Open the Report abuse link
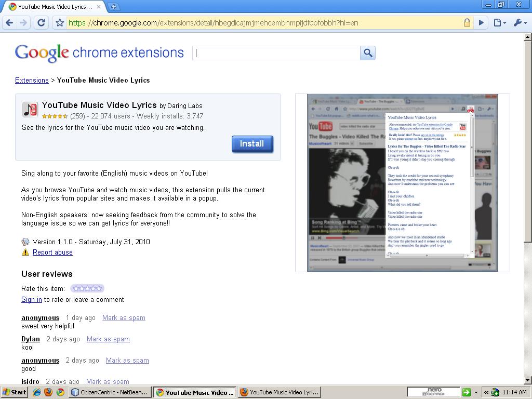 (52, 252)
